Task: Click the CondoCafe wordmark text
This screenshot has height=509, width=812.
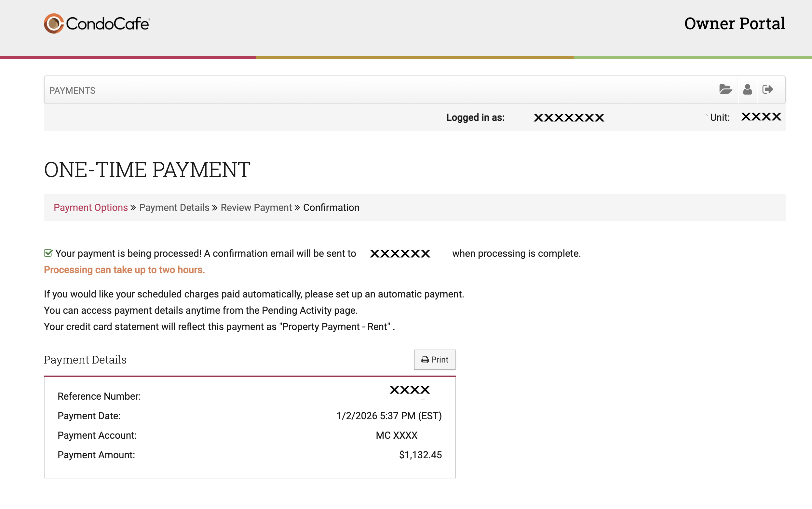Action: (108, 23)
